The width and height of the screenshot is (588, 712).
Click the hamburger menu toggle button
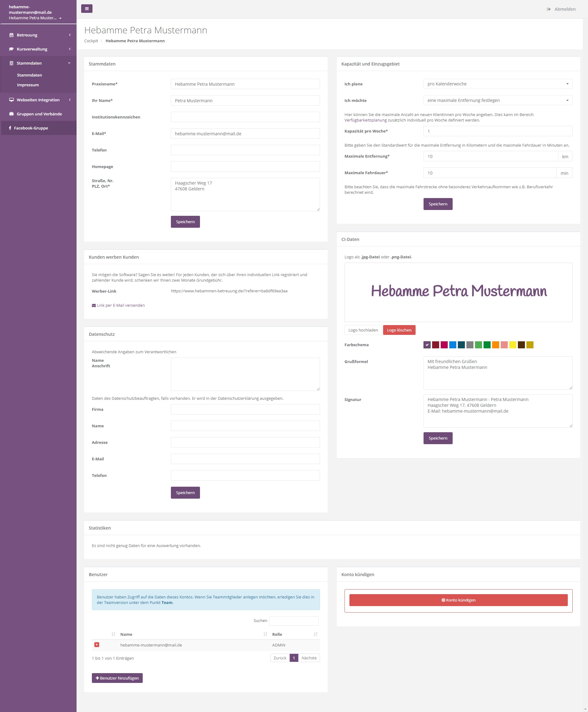pyautogui.click(x=87, y=9)
